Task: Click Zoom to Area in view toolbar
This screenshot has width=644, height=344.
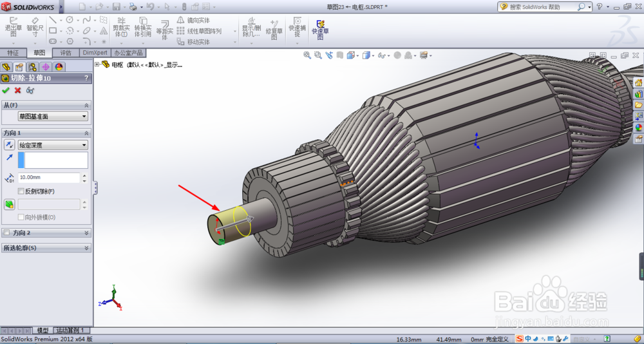Action: 318,55
